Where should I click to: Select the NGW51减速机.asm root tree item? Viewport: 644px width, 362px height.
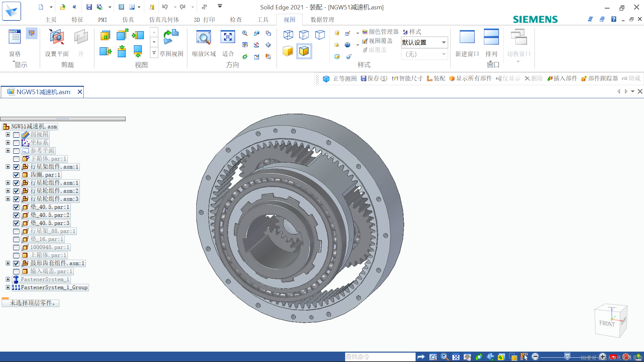pos(30,127)
